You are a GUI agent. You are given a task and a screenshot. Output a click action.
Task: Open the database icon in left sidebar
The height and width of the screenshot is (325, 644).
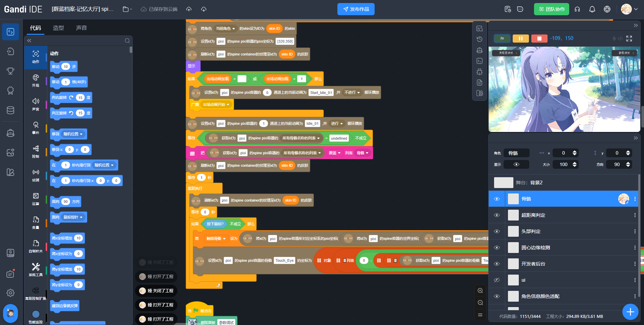coord(10,110)
